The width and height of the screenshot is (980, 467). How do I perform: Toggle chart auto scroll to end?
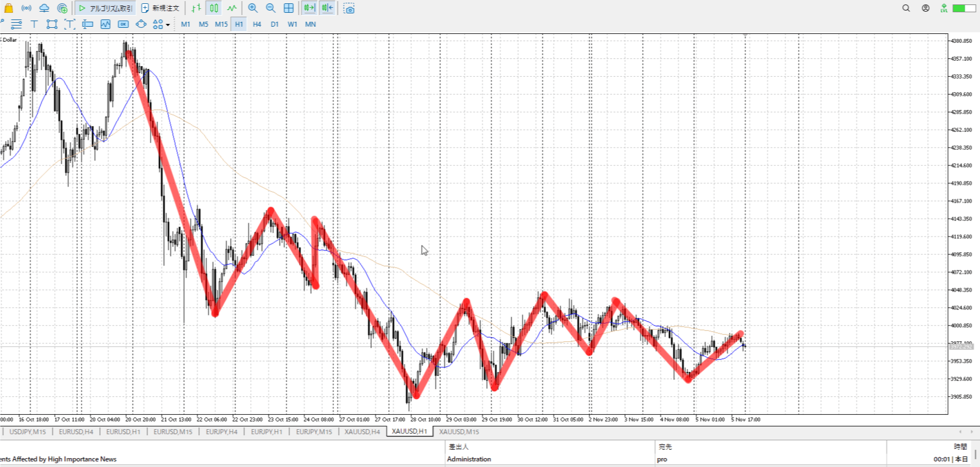pyautogui.click(x=309, y=8)
